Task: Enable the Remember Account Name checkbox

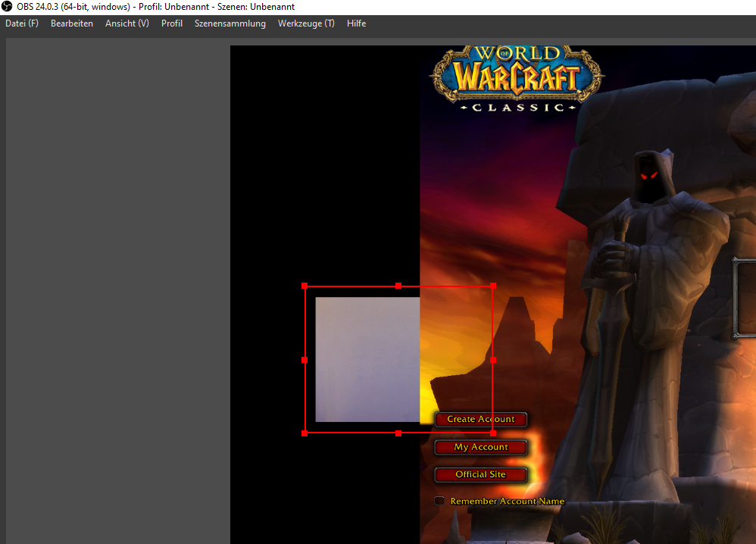Action: click(439, 501)
